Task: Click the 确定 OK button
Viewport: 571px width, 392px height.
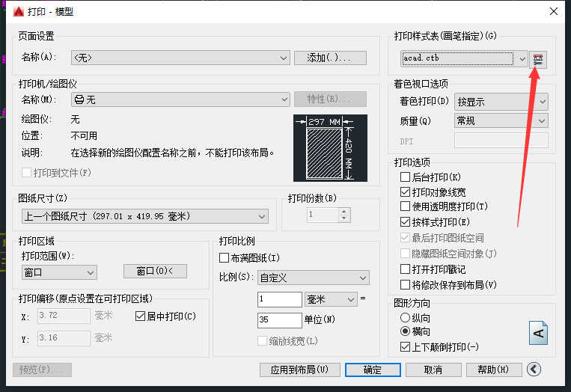Action: (372, 370)
